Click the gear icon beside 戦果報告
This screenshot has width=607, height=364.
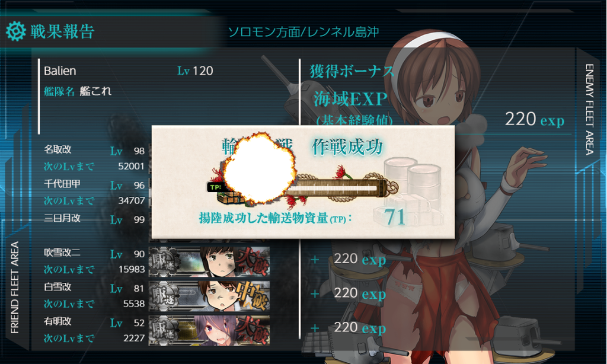coord(16,31)
